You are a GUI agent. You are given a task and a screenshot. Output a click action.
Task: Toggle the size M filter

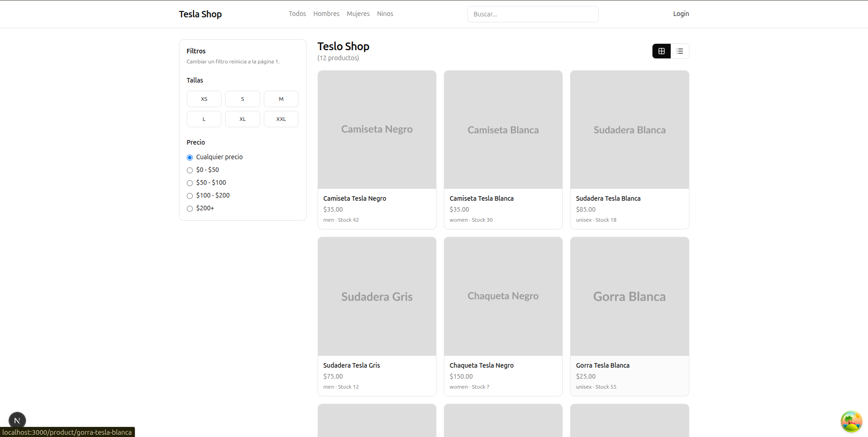281,99
